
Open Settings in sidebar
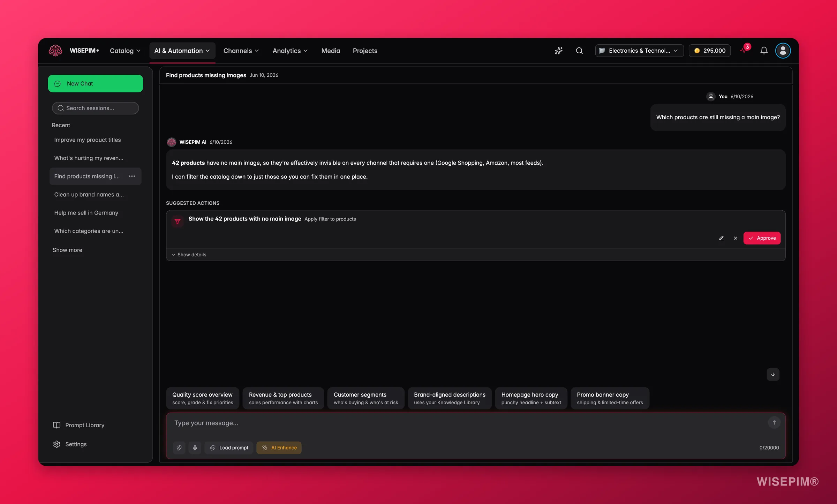click(70, 444)
